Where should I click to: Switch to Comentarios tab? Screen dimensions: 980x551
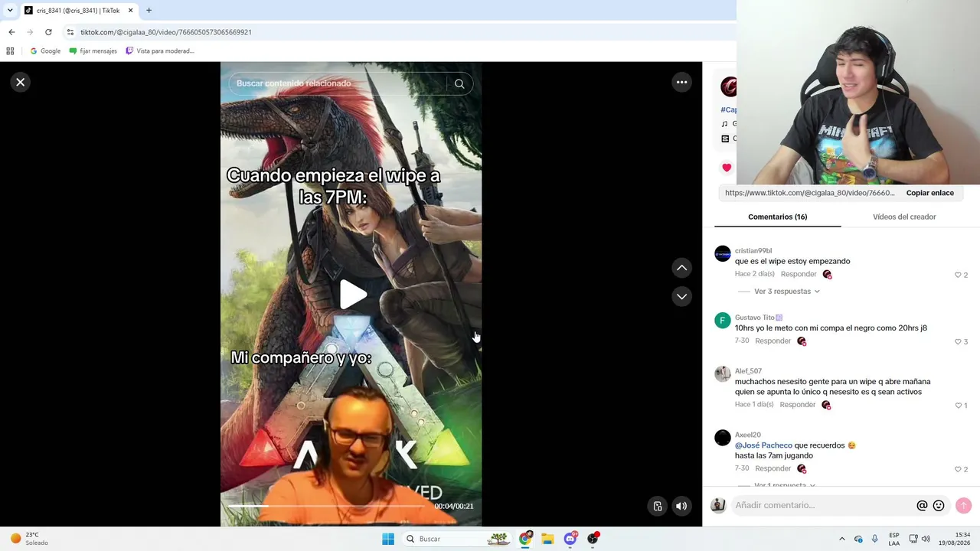(778, 217)
